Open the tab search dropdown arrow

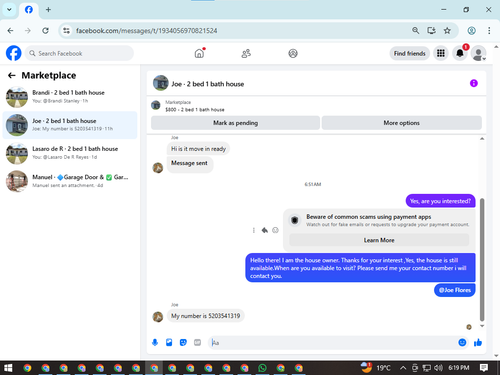coord(9,10)
